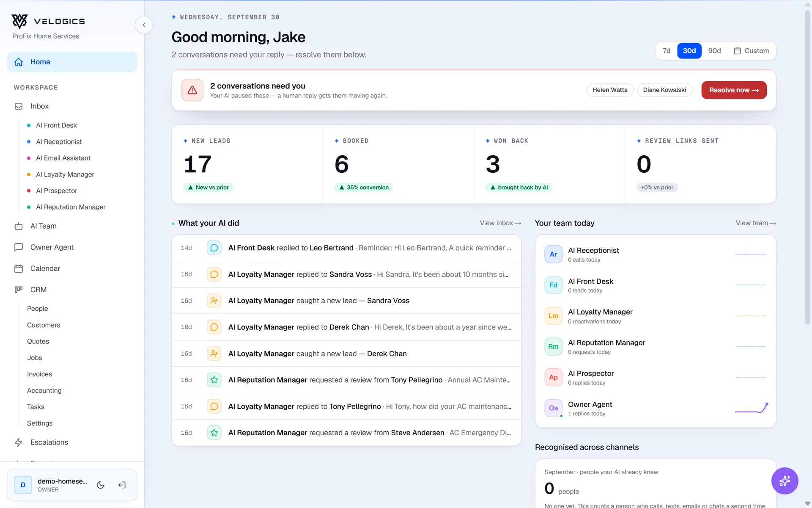This screenshot has width=812, height=508.
Task: Go to Invoices under CRM
Action: (x=39, y=374)
